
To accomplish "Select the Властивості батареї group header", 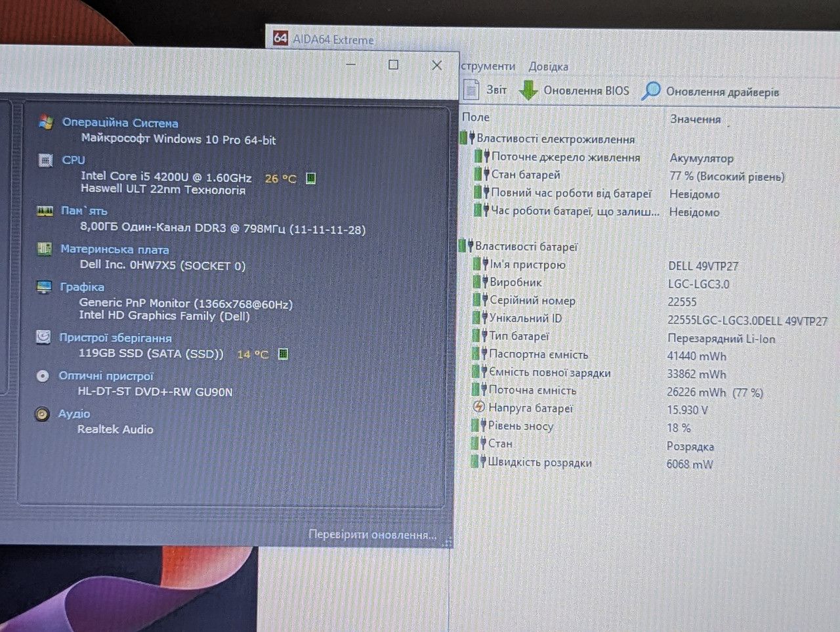I will (x=526, y=247).
